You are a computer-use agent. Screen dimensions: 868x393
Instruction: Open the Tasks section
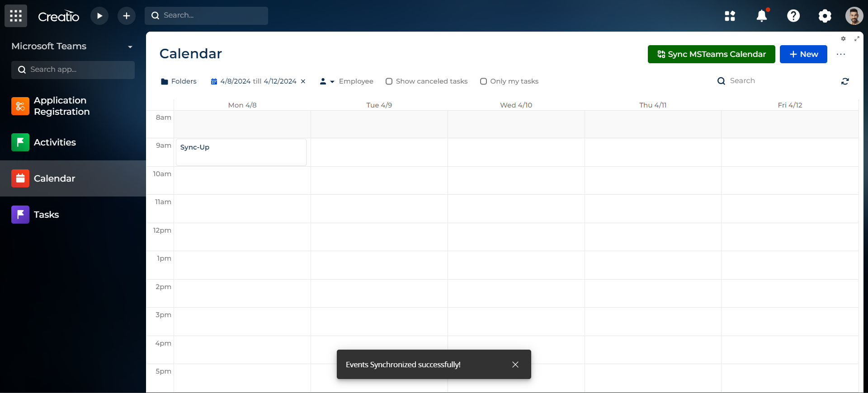[x=73, y=215]
